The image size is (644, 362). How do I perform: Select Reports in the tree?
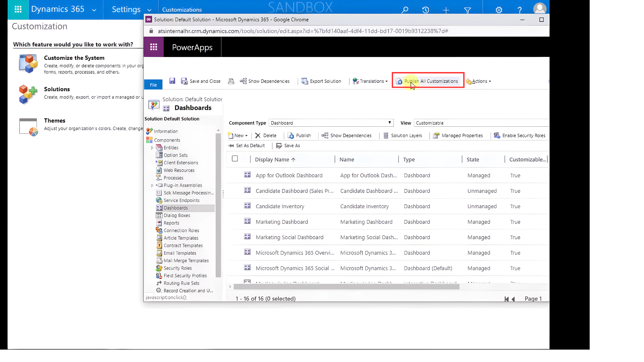[171, 223]
